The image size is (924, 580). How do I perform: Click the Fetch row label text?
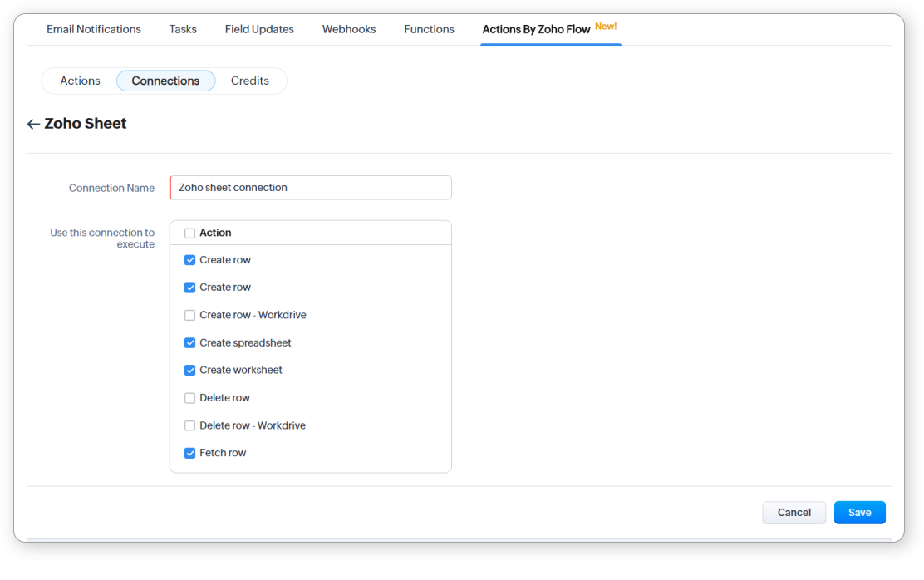(223, 453)
